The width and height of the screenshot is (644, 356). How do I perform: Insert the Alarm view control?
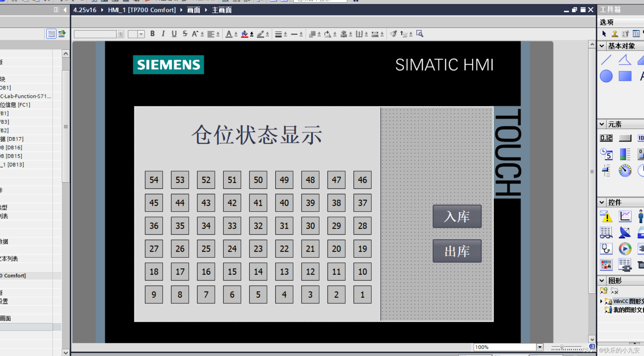606,216
